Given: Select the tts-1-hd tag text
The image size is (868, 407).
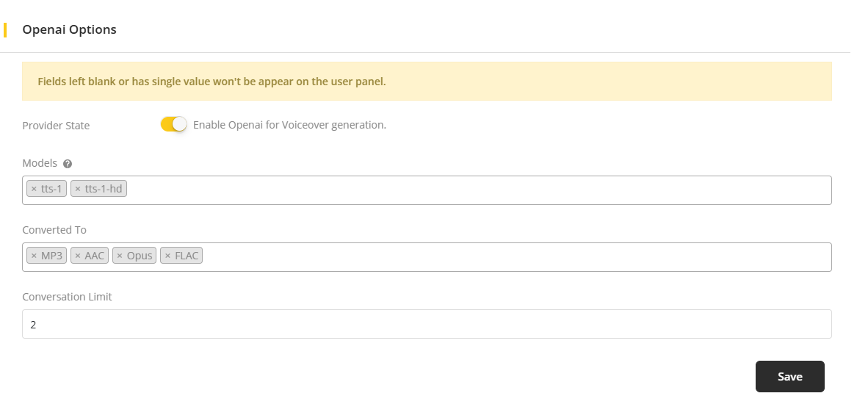Looking at the screenshot, I should (x=104, y=190).
